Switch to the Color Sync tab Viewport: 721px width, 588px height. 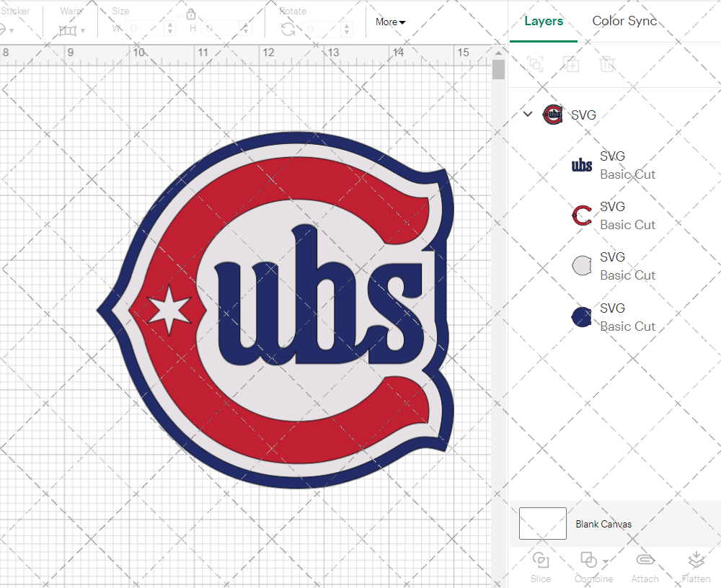click(624, 21)
